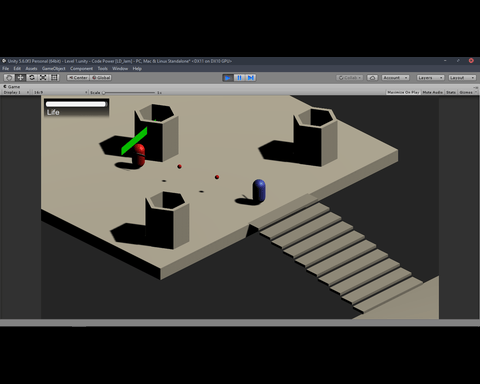The image size is (480, 384).
Task: Open the Cloud services panel
Action: point(372,78)
